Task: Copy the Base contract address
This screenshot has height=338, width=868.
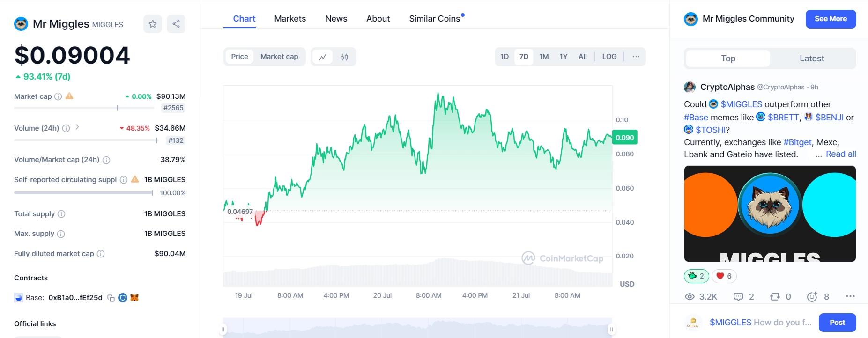Action: [x=111, y=298]
